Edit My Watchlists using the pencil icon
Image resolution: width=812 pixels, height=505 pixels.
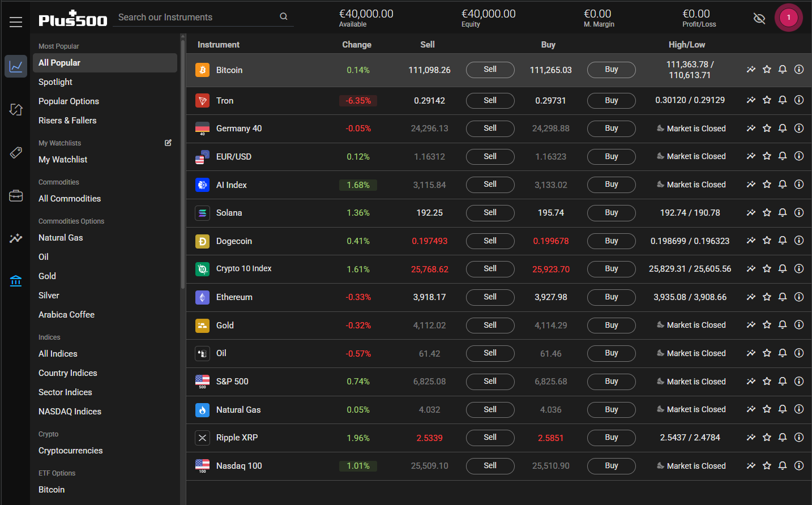[x=168, y=143]
